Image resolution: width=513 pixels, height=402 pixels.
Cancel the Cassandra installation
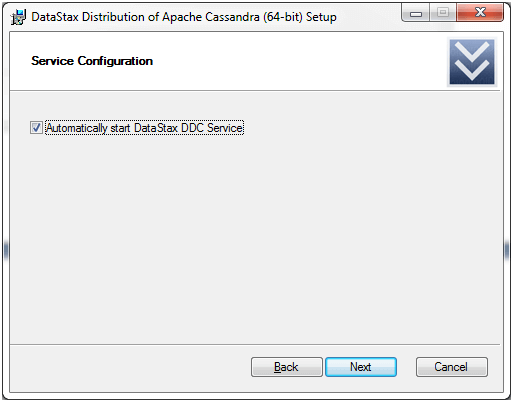(452, 367)
